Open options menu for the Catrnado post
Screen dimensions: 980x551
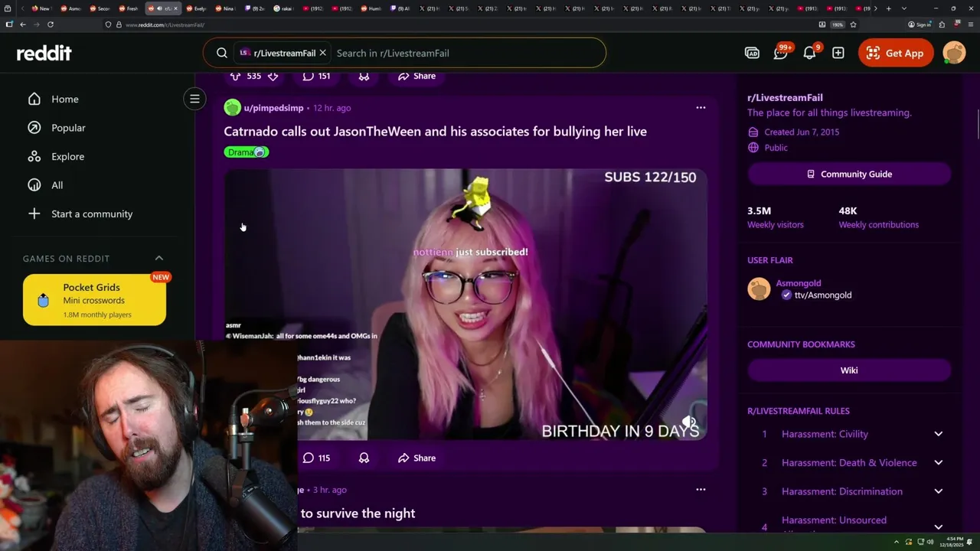pyautogui.click(x=701, y=108)
